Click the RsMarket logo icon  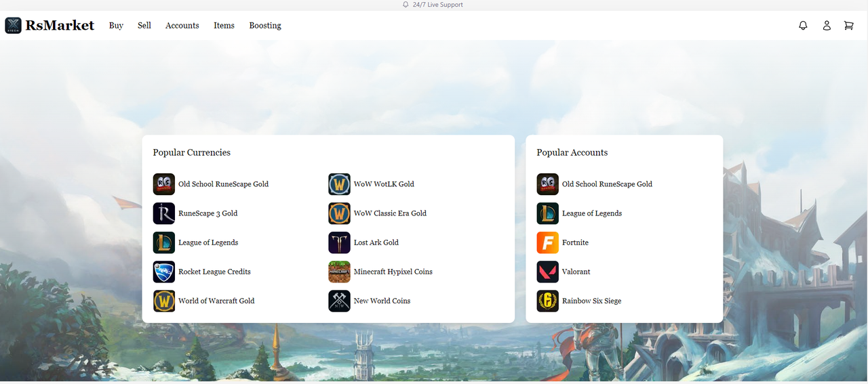coord(14,26)
